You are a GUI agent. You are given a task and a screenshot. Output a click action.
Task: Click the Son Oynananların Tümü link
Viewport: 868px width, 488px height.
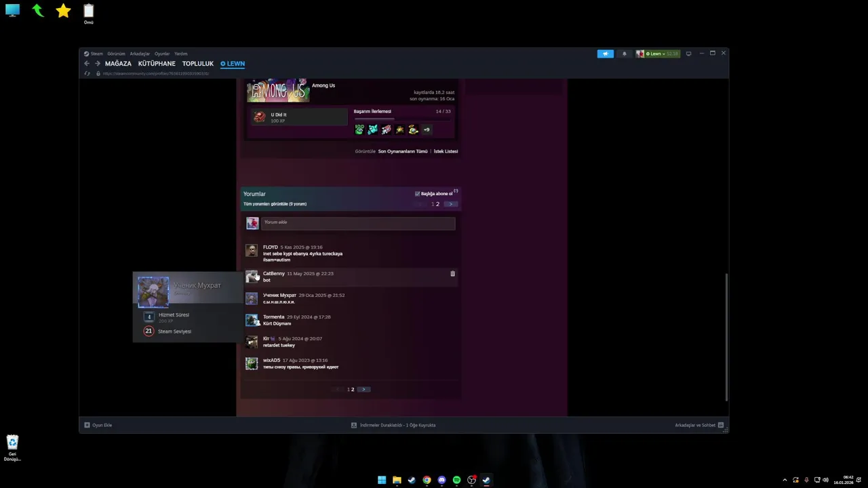pos(403,151)
